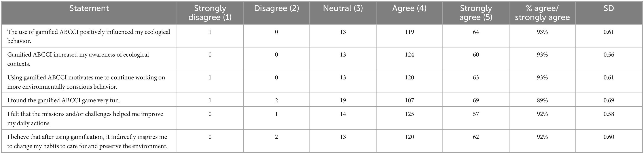The height and width of the screenshot is (154, 644).
Task: Select the SD value 0.56
Action: pyautogui.click(x=609, y=55)
